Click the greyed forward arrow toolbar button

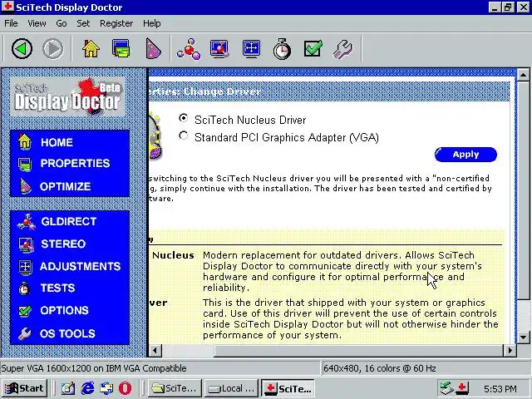[x=53, y=49]
